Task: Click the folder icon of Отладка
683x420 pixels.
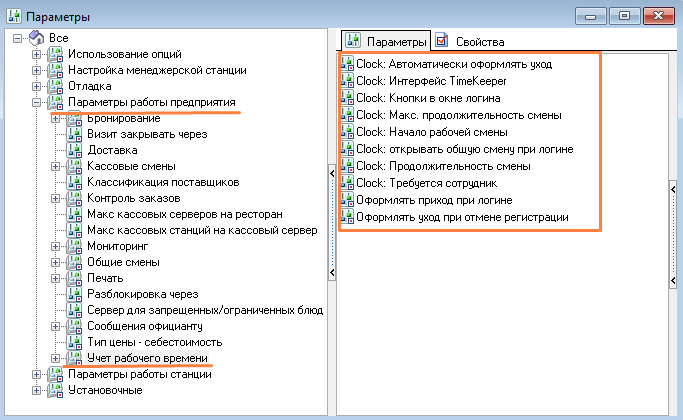Action: coord(55,86)
